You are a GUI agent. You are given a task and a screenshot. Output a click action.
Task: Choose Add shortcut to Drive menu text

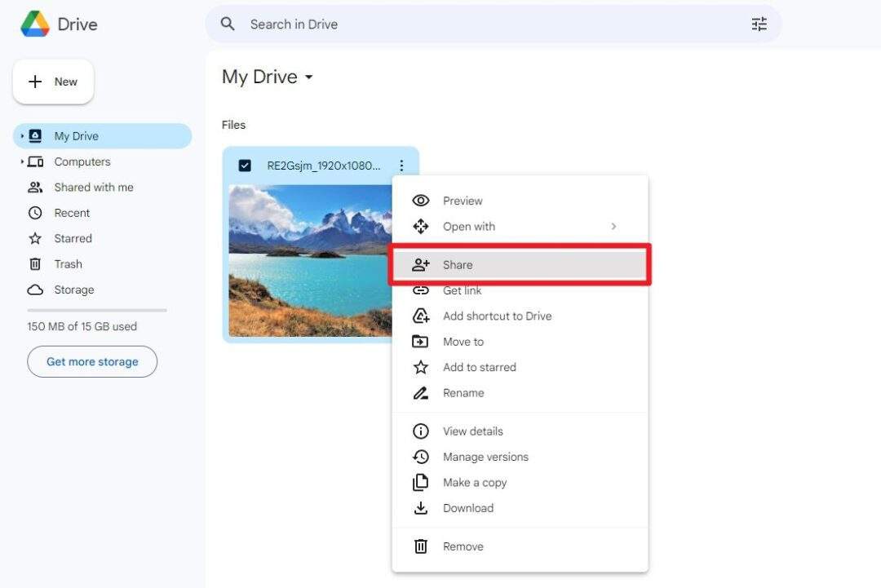tap(498, 316)
